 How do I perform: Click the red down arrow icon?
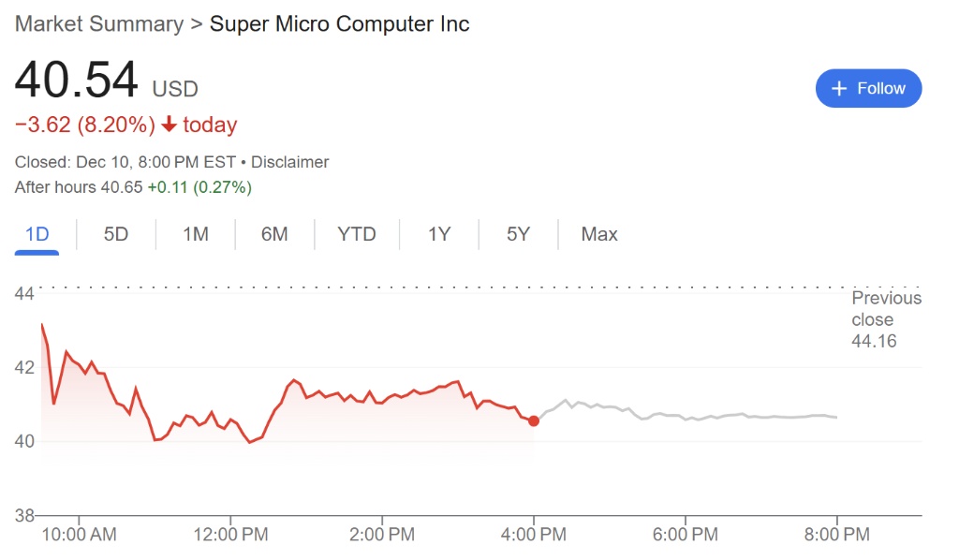(170, 125)
